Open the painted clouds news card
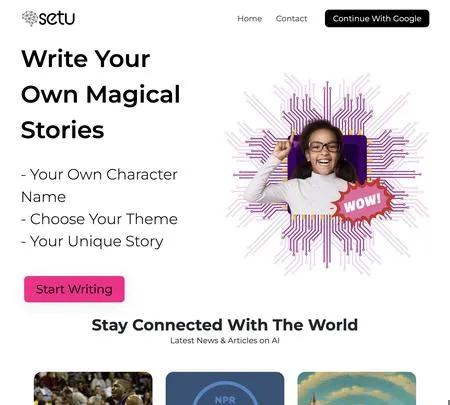450x405 pixels. click(x=356, y=388)
